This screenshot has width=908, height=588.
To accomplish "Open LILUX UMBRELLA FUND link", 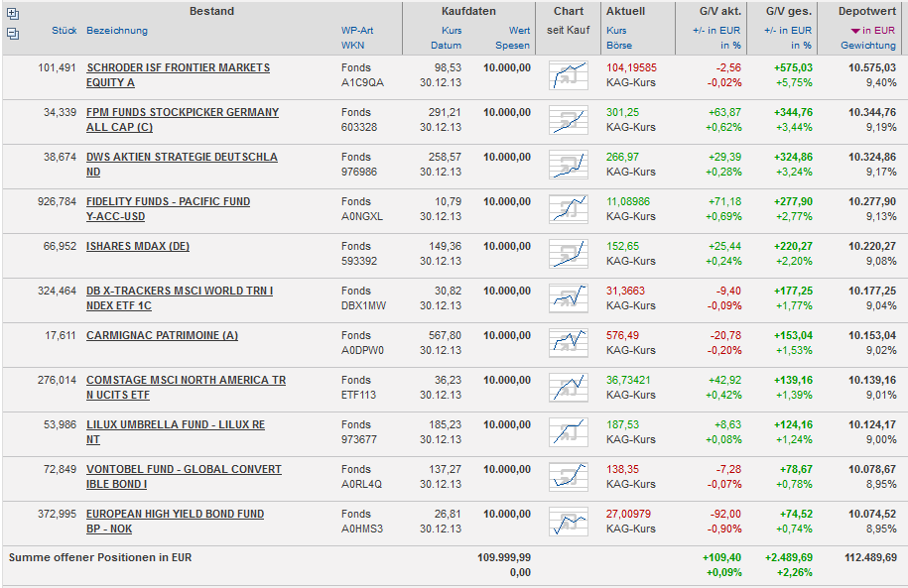I will 176,424.
